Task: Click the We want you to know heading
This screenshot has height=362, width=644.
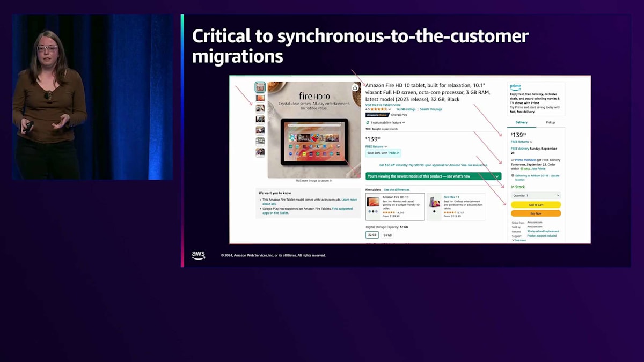Action: [275, 193]
